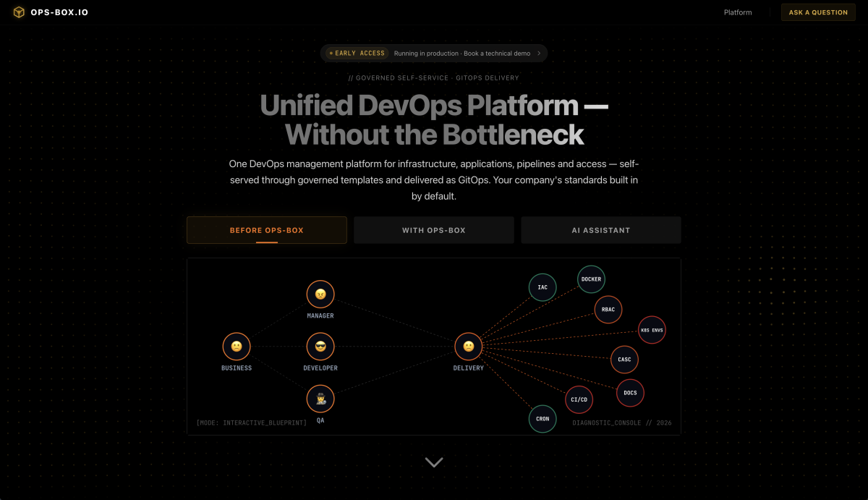The image size is (868, 500).
Task: Click the Governed Self-Service GitOps Delivery tagline
Action: [x=434, y=78]
